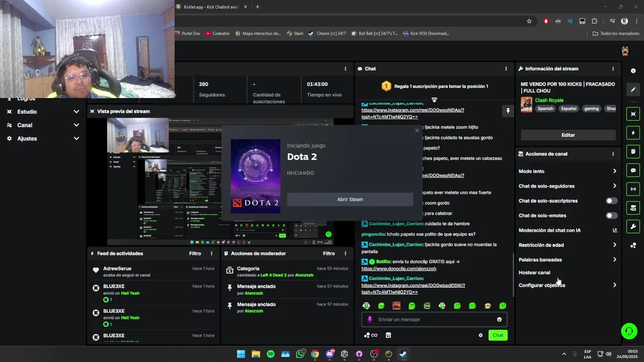Click the Editar stream info button

coord(568,135)
